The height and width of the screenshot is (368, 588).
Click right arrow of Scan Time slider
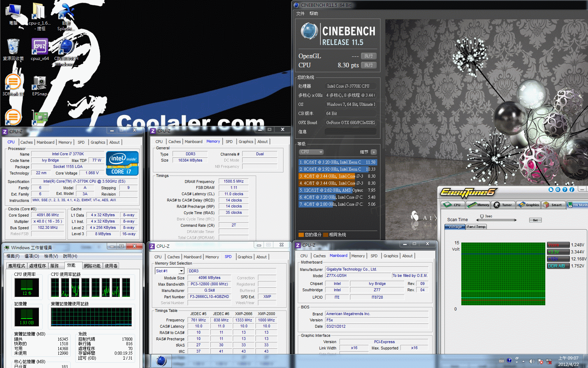tap(515, 220)
